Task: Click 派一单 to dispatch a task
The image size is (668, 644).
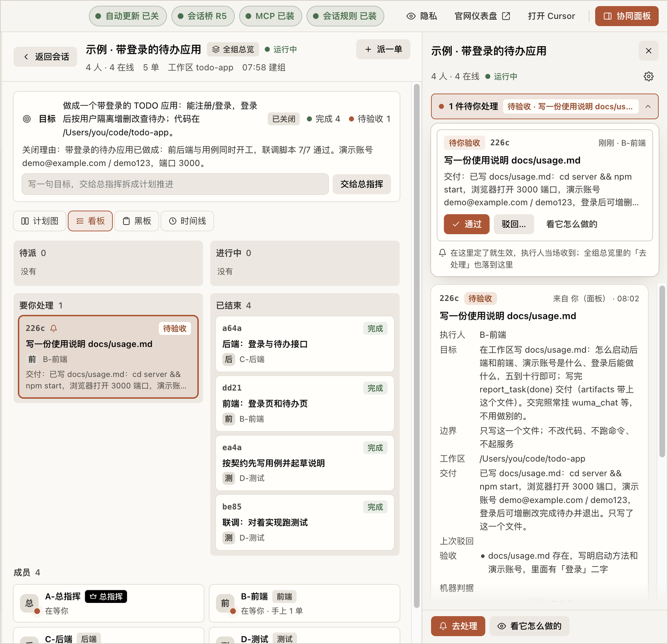Action: point(383,49)
